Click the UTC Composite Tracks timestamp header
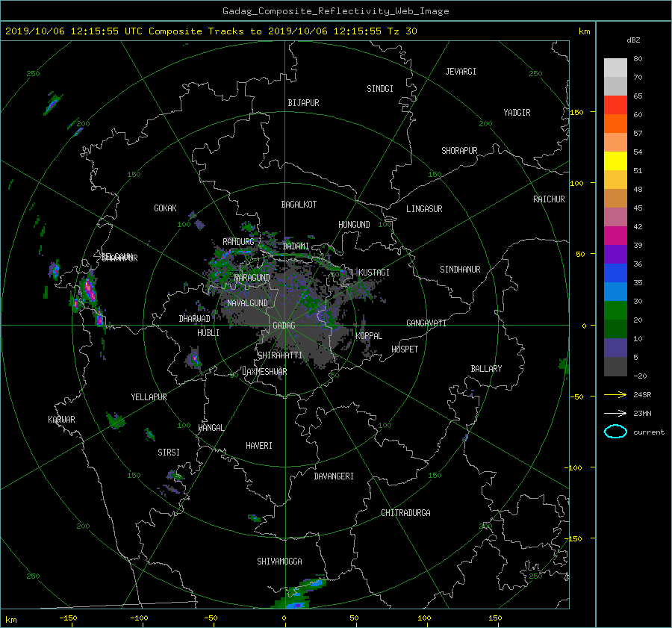Image resolution: width=672 pixels, height=628 pixels. tap(211, 31)
